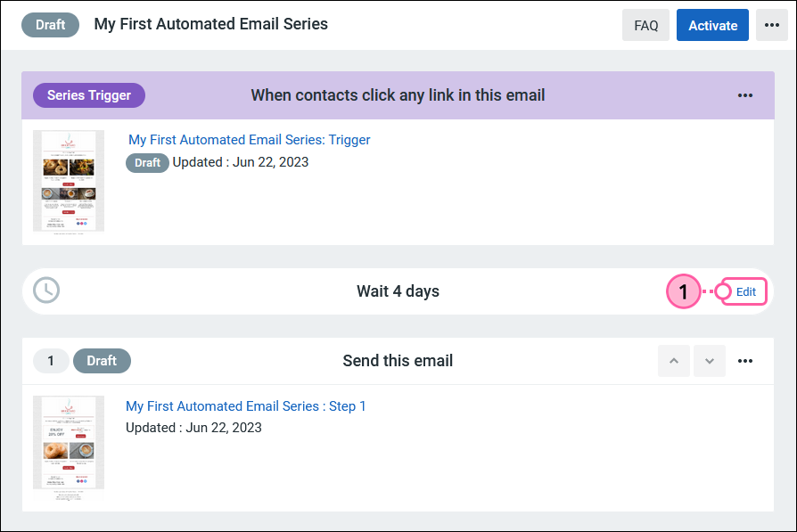The width and height of the screenshot is (797, 532).
Task: Click the Draft status badge in the header
Action: [50, 25]
